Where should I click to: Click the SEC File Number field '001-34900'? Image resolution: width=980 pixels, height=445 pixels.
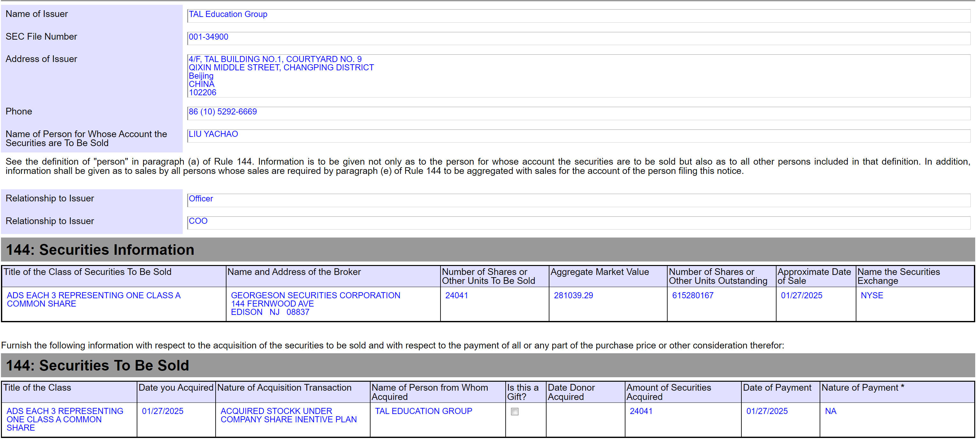[579, 38]
